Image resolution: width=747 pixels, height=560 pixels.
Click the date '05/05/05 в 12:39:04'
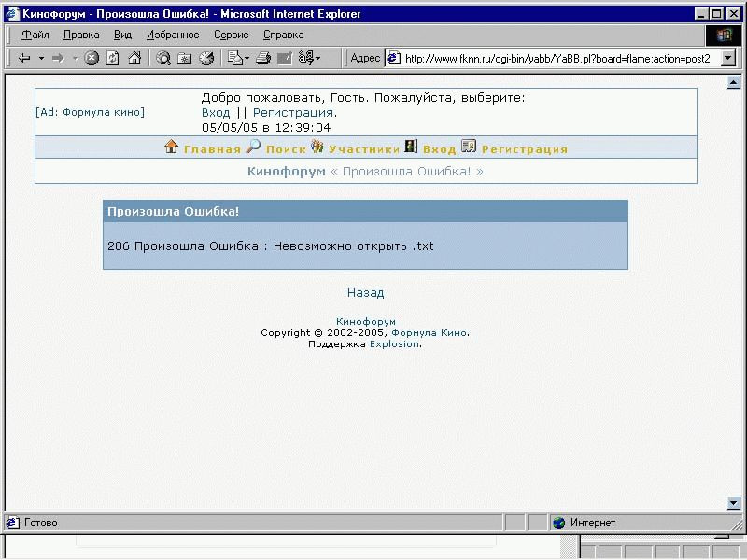[x=266, y=128]
